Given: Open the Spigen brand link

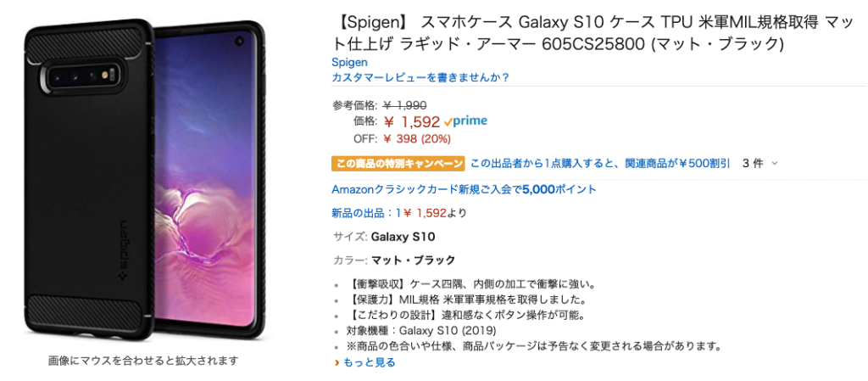Looking at the screenshot, I should point(349,63).
